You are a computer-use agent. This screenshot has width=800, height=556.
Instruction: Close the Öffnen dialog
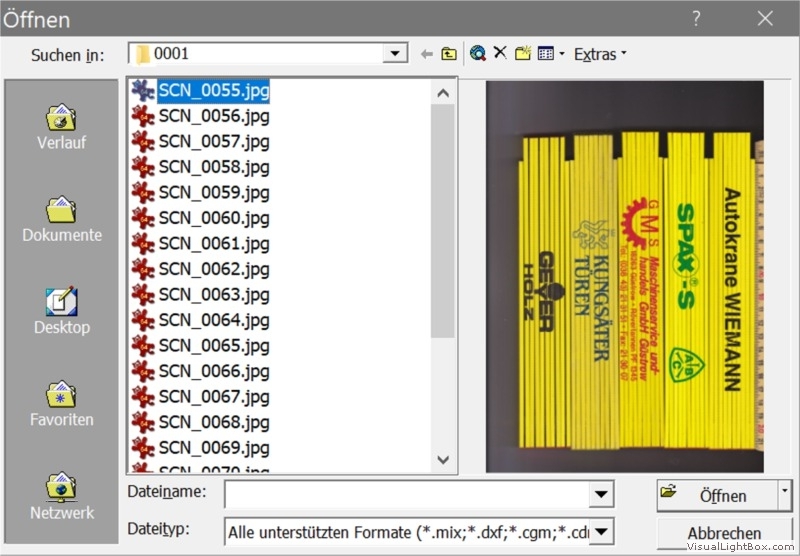point(765,19)
